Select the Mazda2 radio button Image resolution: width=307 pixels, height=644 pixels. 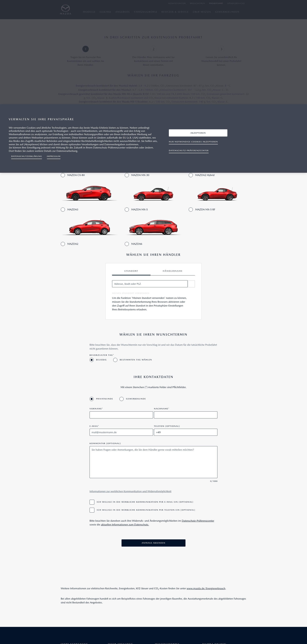click(63, 244)
